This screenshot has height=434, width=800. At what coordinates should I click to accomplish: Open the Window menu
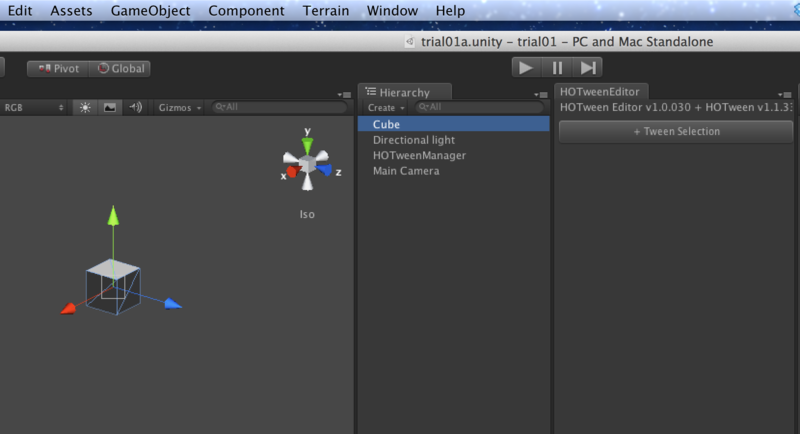coord(392,11)
